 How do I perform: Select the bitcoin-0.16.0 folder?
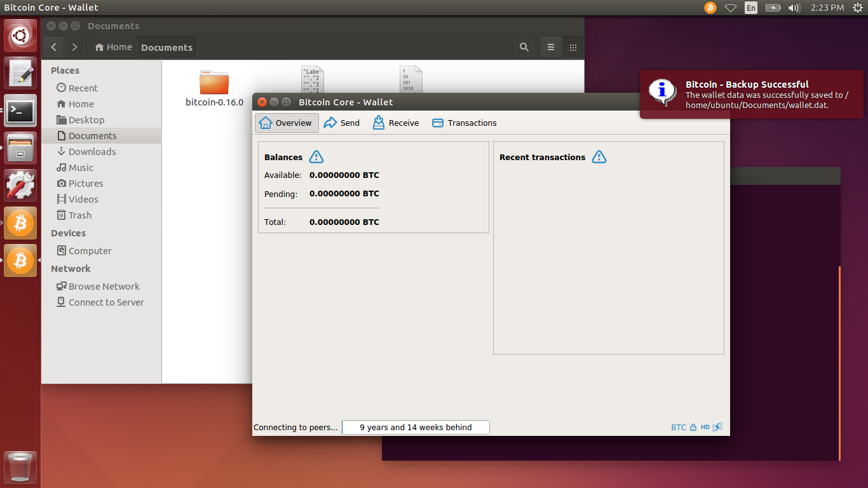(214, 88)
